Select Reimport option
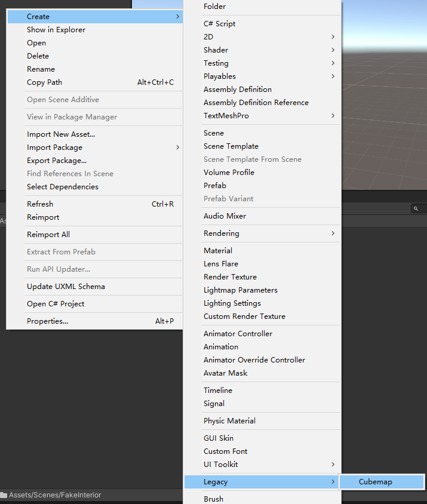 pos(95,217)
